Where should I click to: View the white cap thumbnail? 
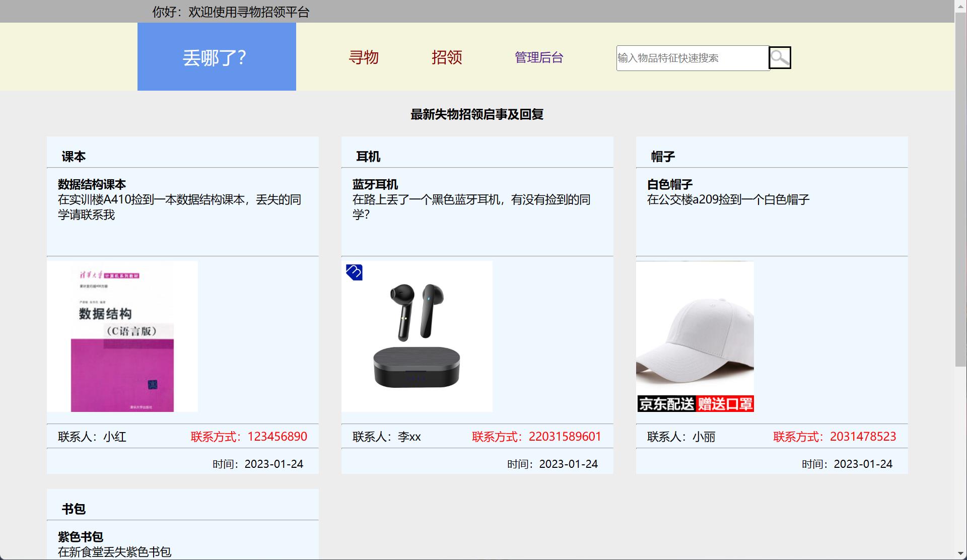695,336
